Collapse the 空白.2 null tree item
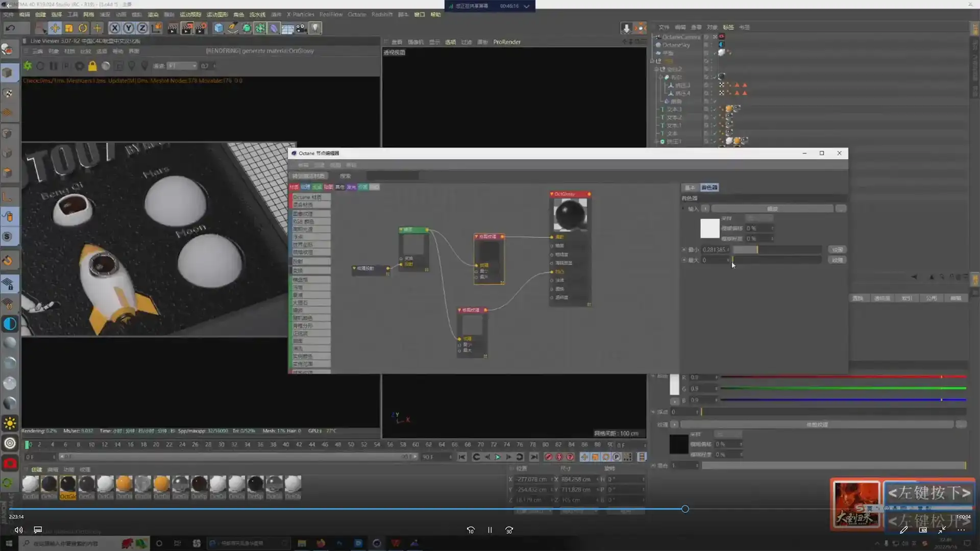 [x=657, y=69]
